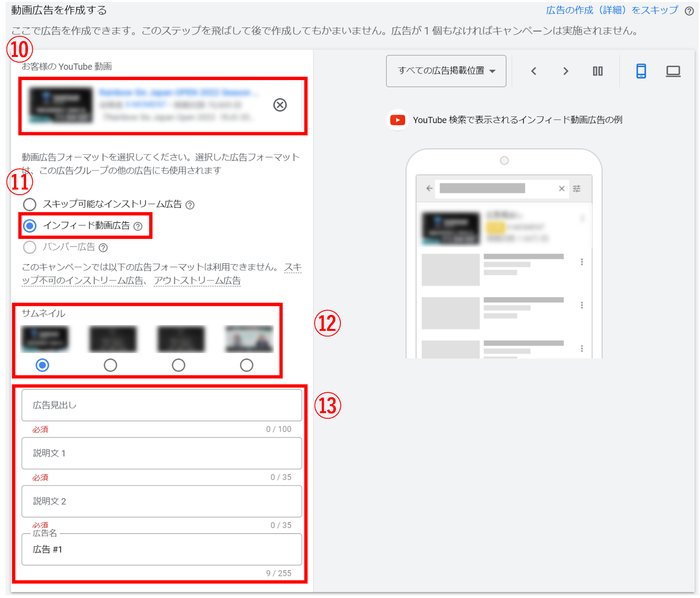Open the all ad placements dropdown

coord(446,71)
